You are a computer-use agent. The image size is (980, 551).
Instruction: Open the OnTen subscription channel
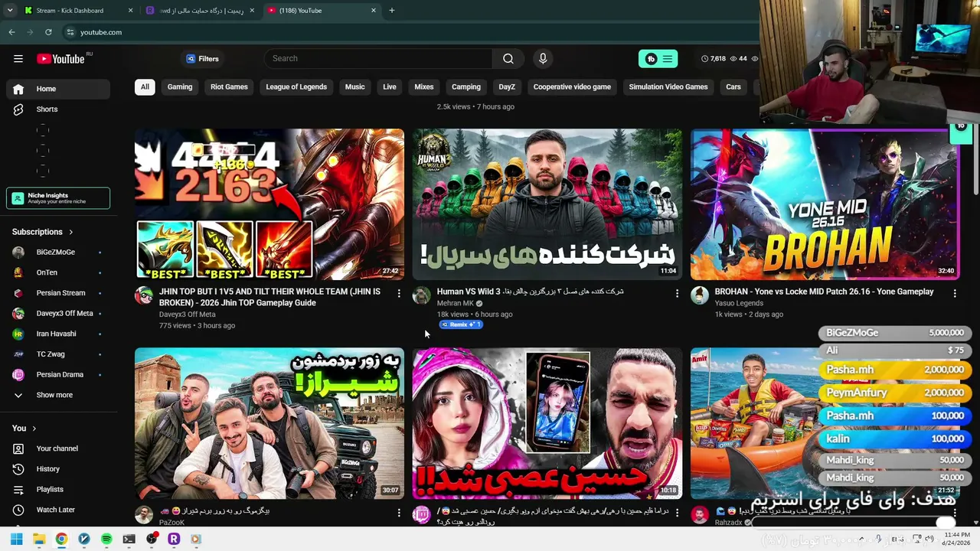58,272
